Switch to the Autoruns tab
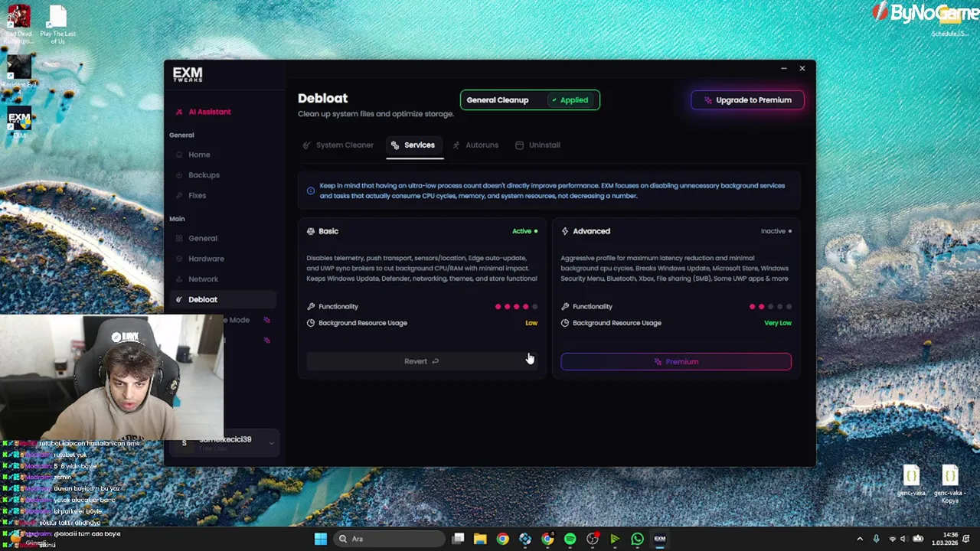 click(475, 145)
